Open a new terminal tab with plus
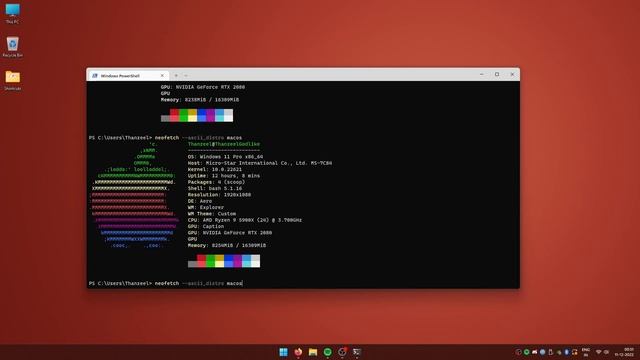The height and width of the screenshot is (360, 640). tap(176, 76)
